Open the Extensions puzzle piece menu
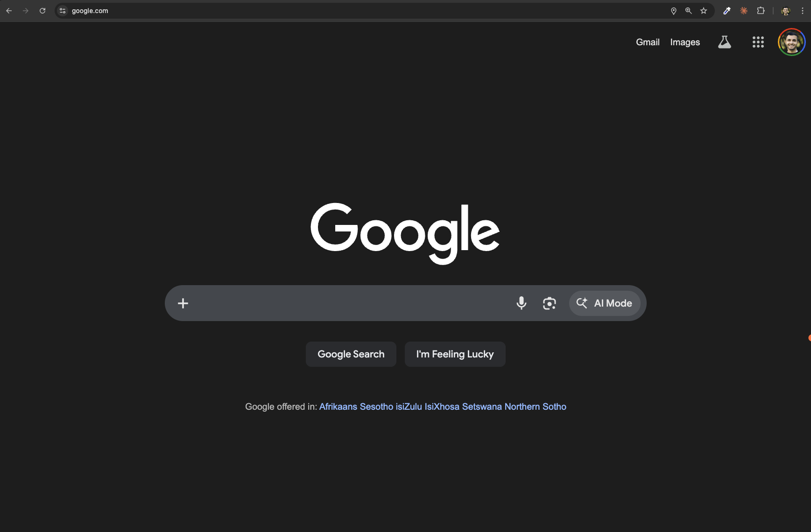The image size is (811, 532). coord(761,11)
